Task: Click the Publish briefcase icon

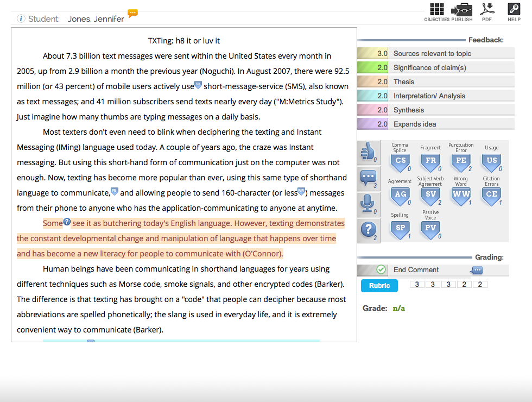Action: [462, 10]
